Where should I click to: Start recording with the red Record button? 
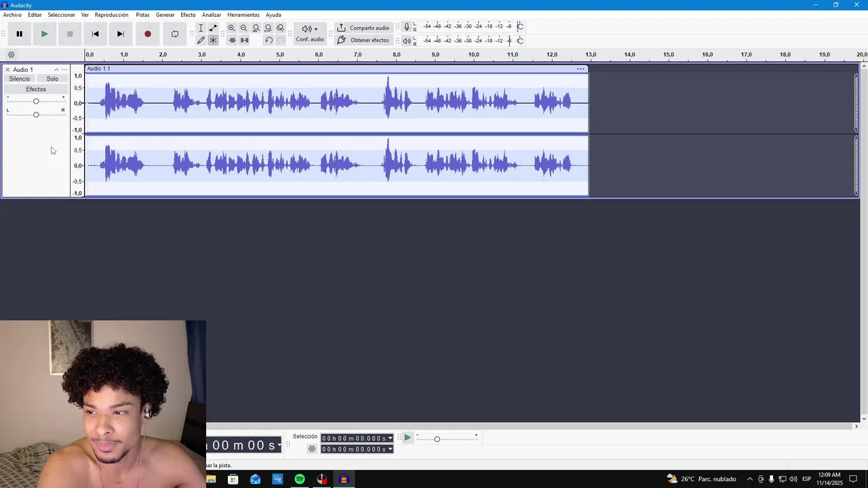coord(147,34)
